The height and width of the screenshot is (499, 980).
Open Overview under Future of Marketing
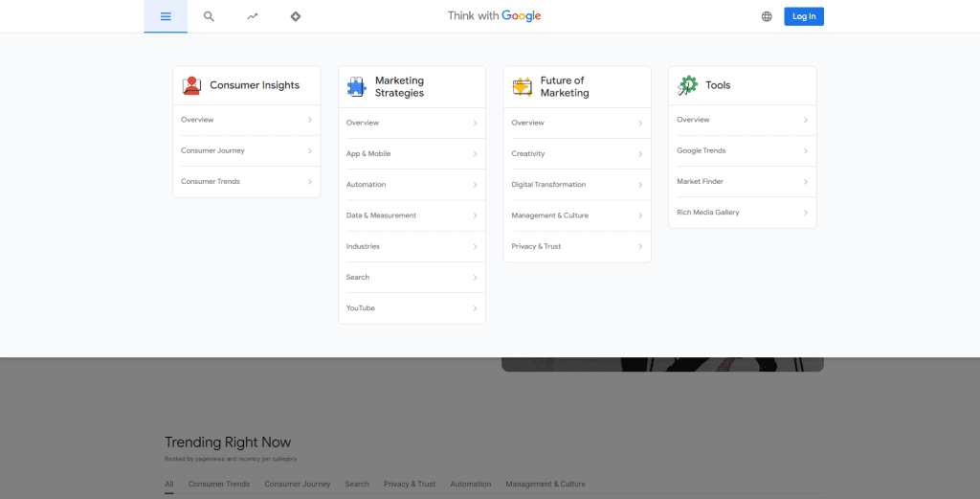[577, 124]
